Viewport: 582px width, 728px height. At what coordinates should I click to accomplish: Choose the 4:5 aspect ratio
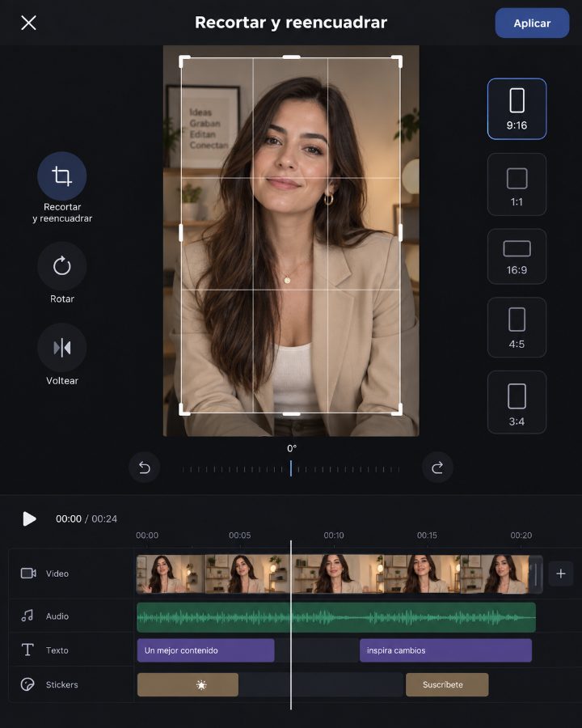coord(517,328)
